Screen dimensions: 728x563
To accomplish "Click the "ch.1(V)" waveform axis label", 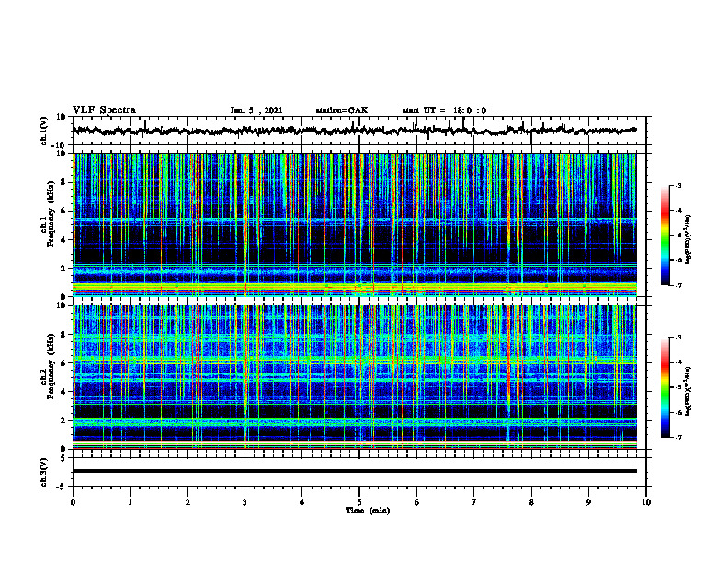I will pos(44,131).
